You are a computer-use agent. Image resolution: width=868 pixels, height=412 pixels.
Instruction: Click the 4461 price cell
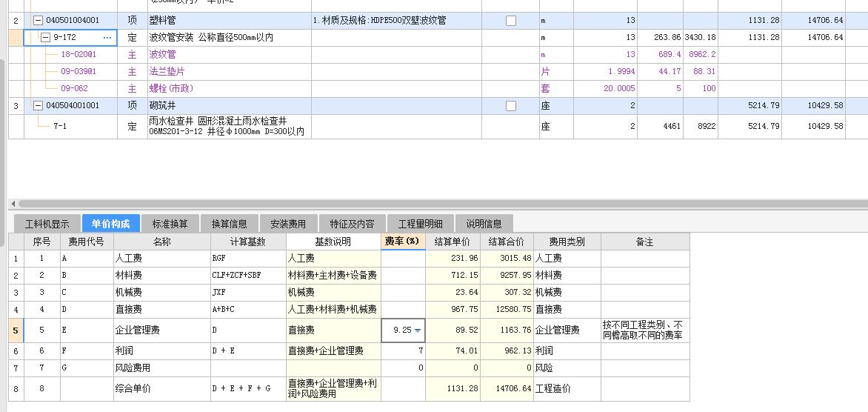pyautogui.click(x=660, y=126)
